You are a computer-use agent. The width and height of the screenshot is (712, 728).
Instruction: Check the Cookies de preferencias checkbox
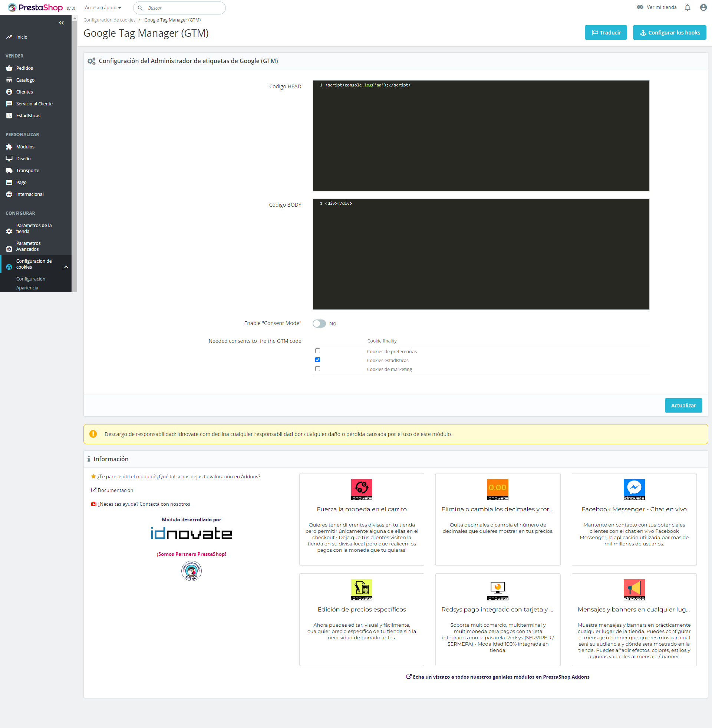[x=317, y=351]
